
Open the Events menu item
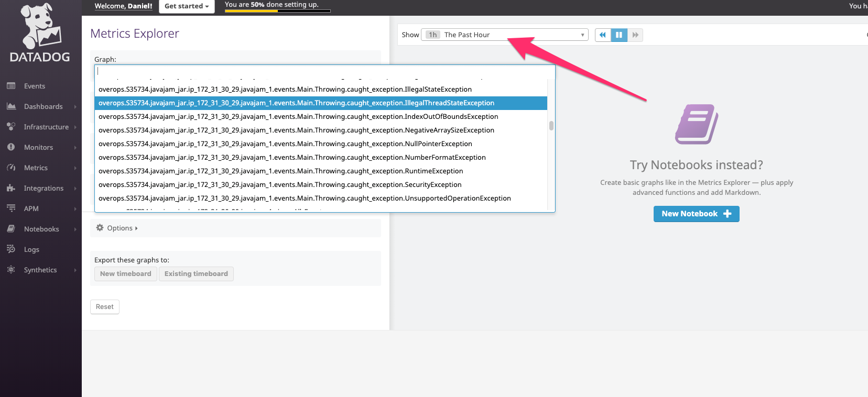35,86
